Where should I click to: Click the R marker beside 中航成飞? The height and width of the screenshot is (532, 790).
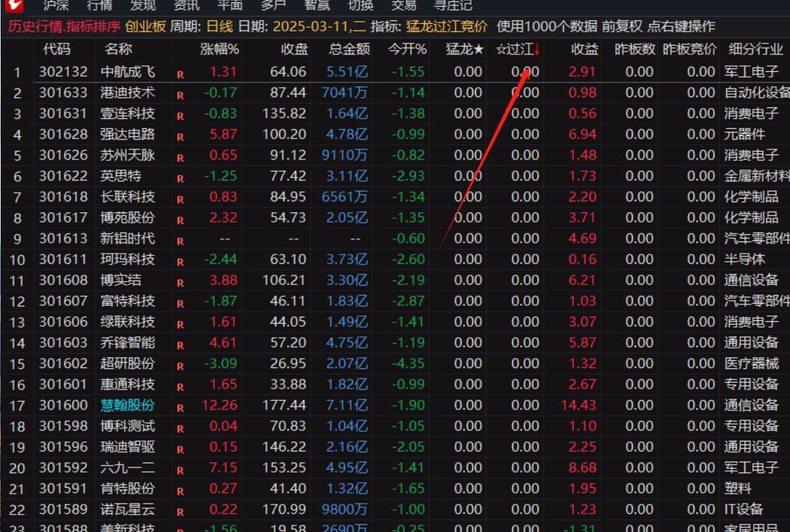(x=180, y=73)
